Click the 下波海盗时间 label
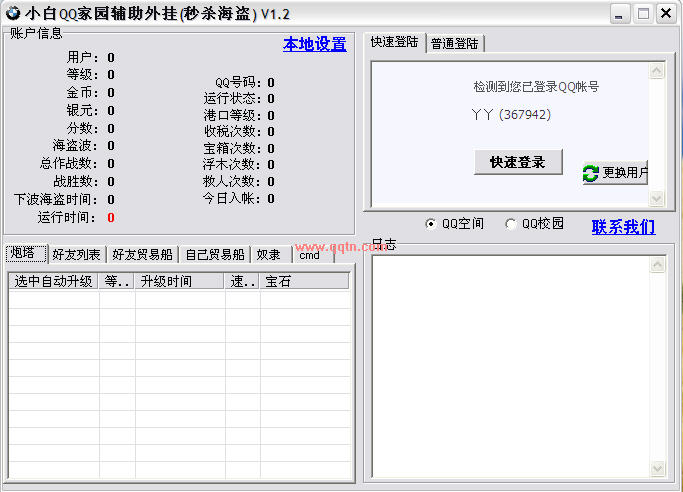This screenshot has width=683, height=492. point(56,199)
